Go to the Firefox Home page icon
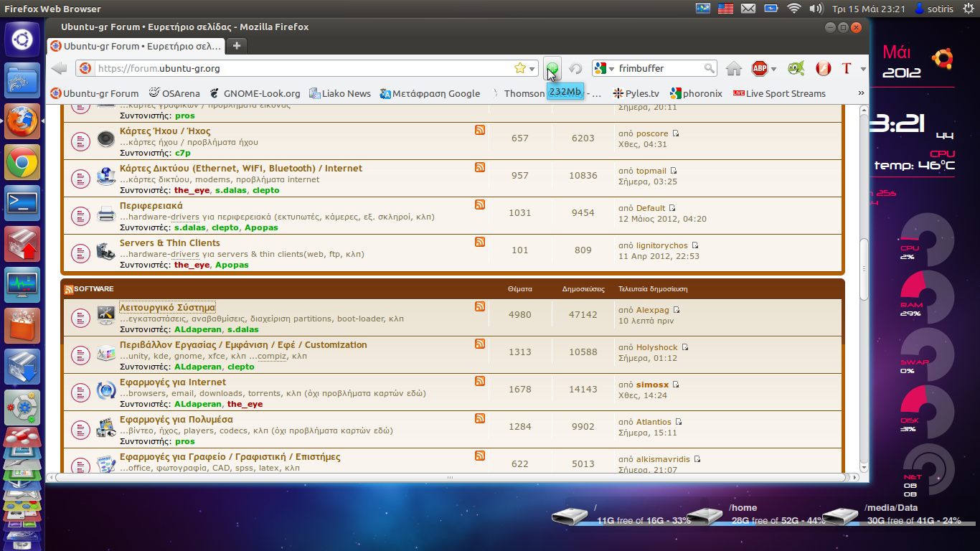Image resolution: width=980 pixels, height=551 pixels. (x=733, y=69)
